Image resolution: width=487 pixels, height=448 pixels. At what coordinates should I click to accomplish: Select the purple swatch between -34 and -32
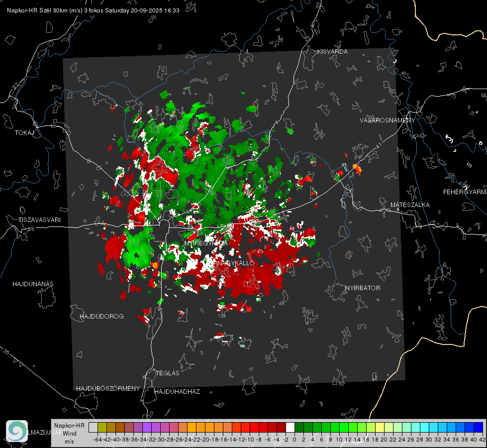pyautogui.click(x=147, y=427)
